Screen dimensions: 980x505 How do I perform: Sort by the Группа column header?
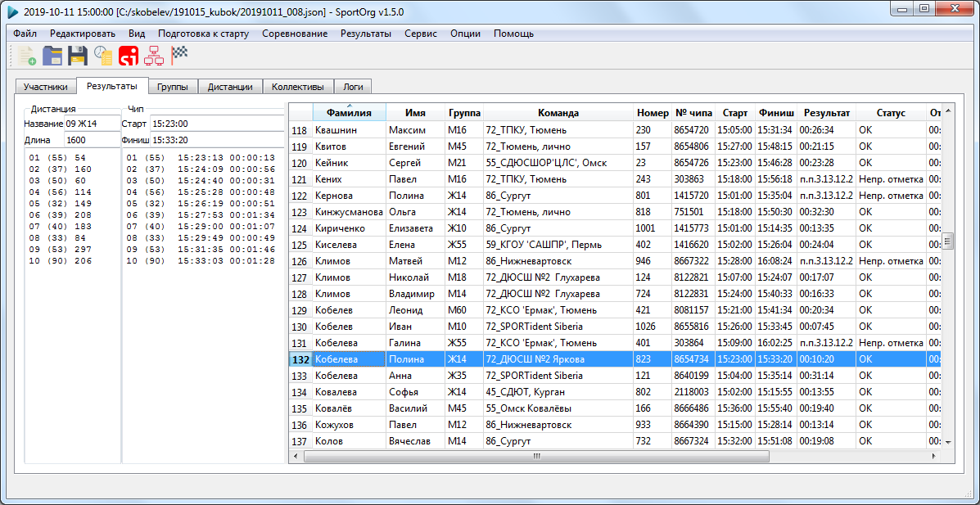(464, 113)
